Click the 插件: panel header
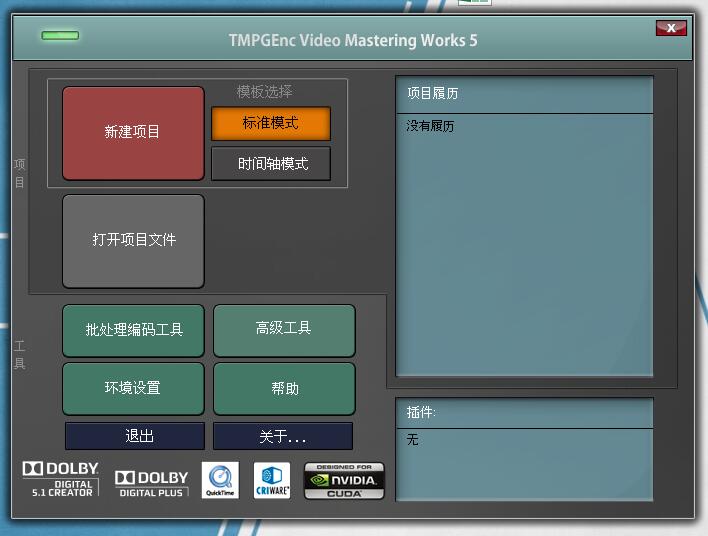 524,413
